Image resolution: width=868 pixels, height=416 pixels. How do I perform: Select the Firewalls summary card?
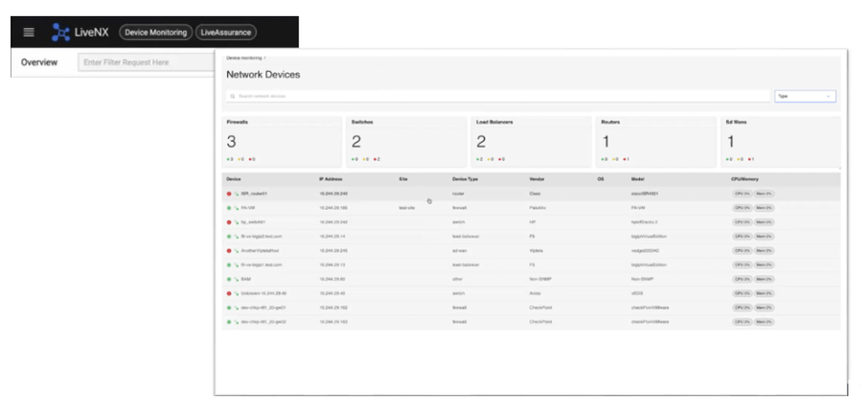pyautogui.click(x=282, y=142)
